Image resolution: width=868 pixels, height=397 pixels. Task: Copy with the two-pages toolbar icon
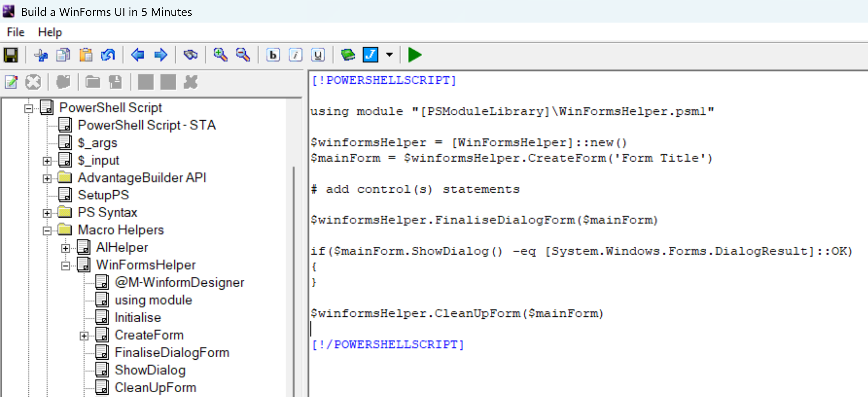coord(63,55)
